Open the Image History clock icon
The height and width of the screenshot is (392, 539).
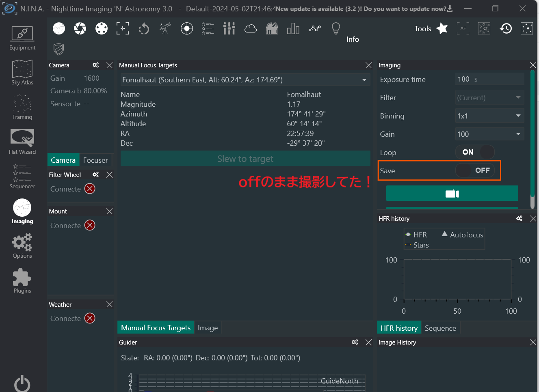click(x=506, y=28)
